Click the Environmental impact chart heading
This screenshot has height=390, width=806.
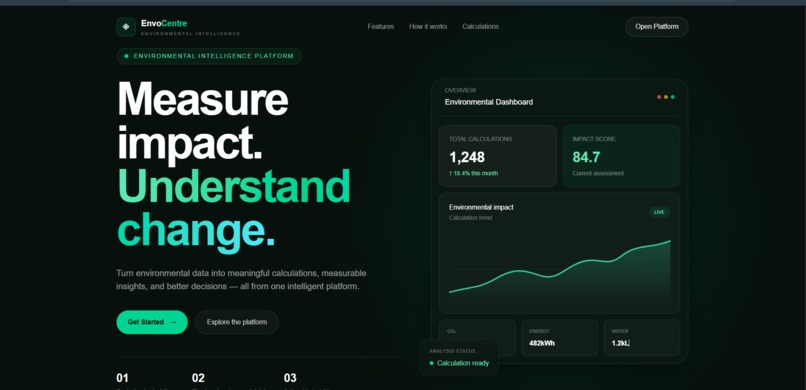click(x=481, y=207)
